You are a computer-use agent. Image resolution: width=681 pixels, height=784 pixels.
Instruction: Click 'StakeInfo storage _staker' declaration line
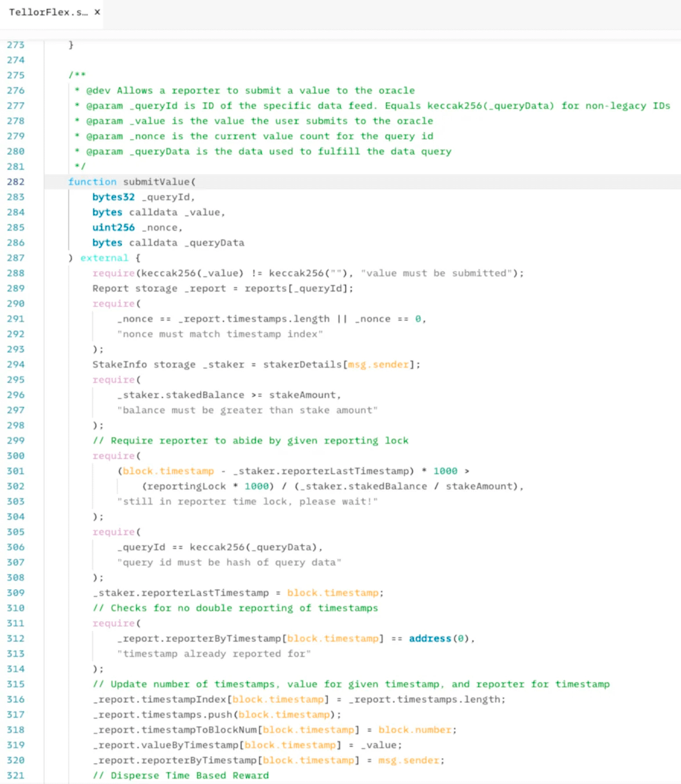pyautogui.click(x=256, y=364)
